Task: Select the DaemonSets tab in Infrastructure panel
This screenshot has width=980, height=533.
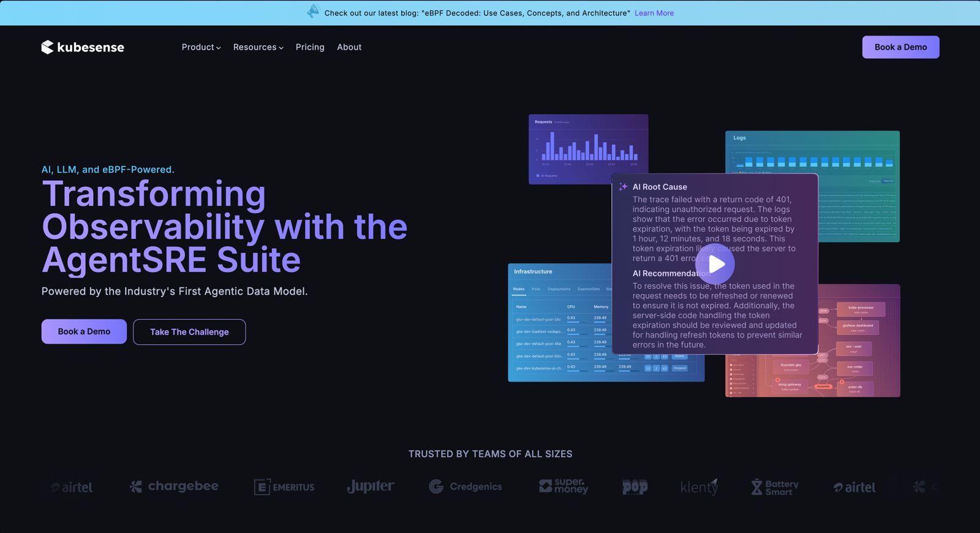Action: click(x=589, y=289)
